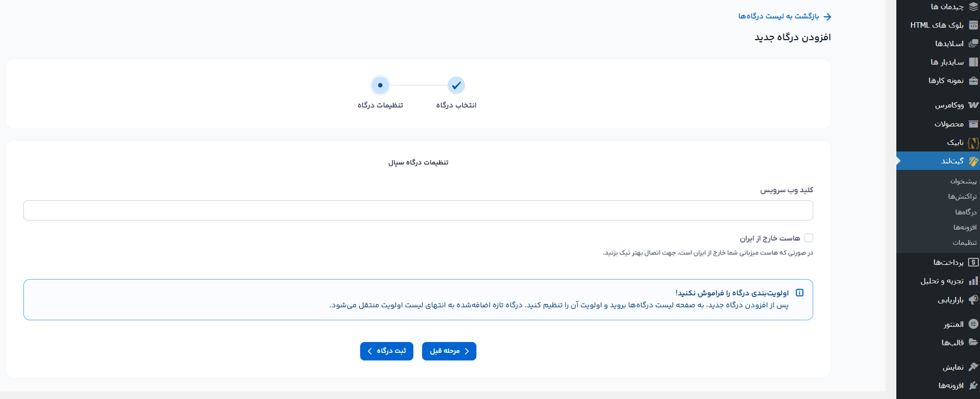980x399 pixels.
Task: Click the chevron inside مرحله قبل button
Action: point(467,351)
